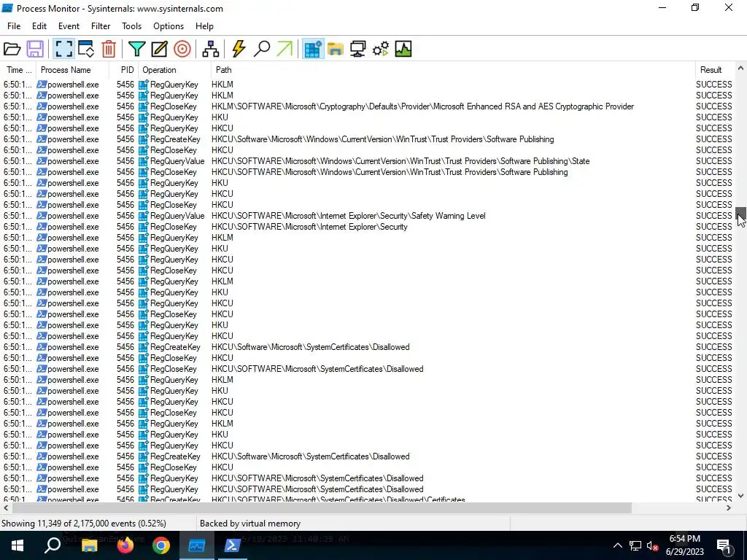This screenshot has width=747, height=560.
Task: Open the Windows Start menu
Action: point(18,545)
